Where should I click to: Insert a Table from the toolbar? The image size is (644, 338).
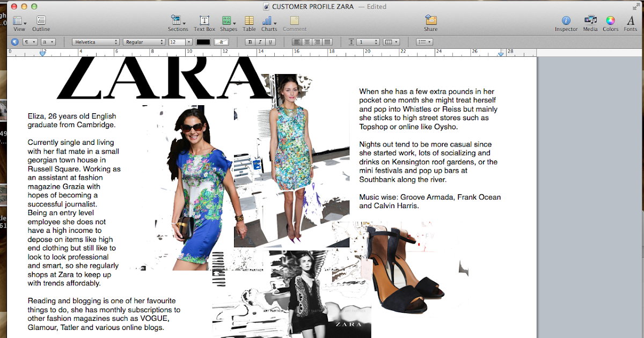[249, 23]
